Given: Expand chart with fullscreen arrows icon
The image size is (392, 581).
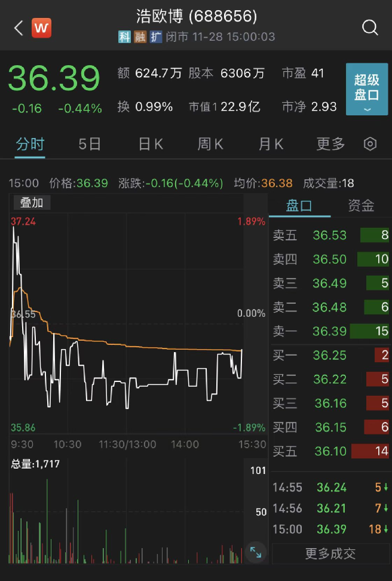Looking at the screenshot, I should pyautogui.click(x=255, y=552).
